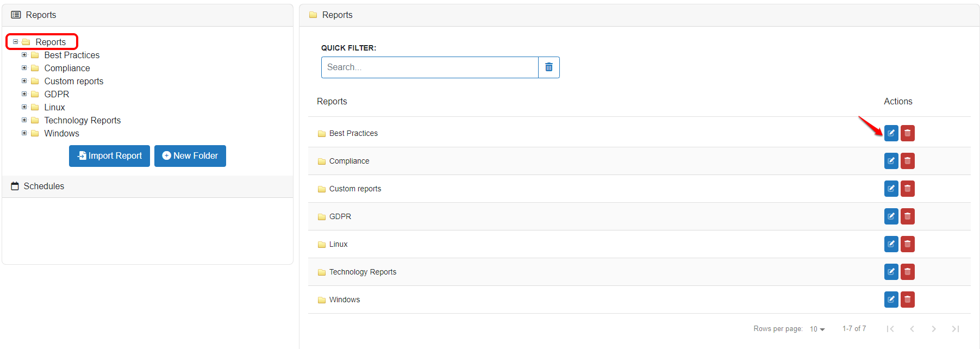Go to the last page of results
This screenshot has width=980, height=349.
pyautogui.click(x=956, y=329)
